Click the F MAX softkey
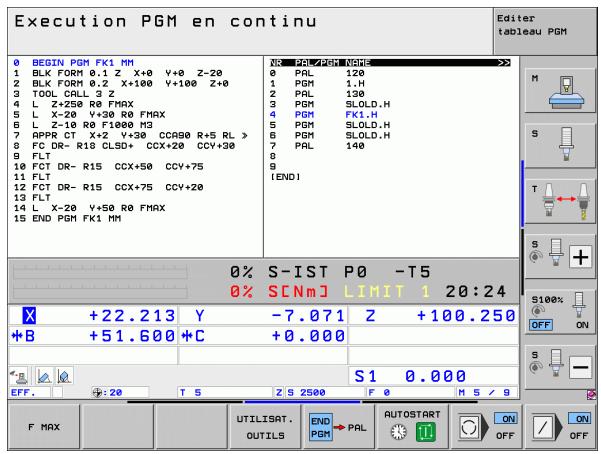601x454 pixels. click(44, 426)
